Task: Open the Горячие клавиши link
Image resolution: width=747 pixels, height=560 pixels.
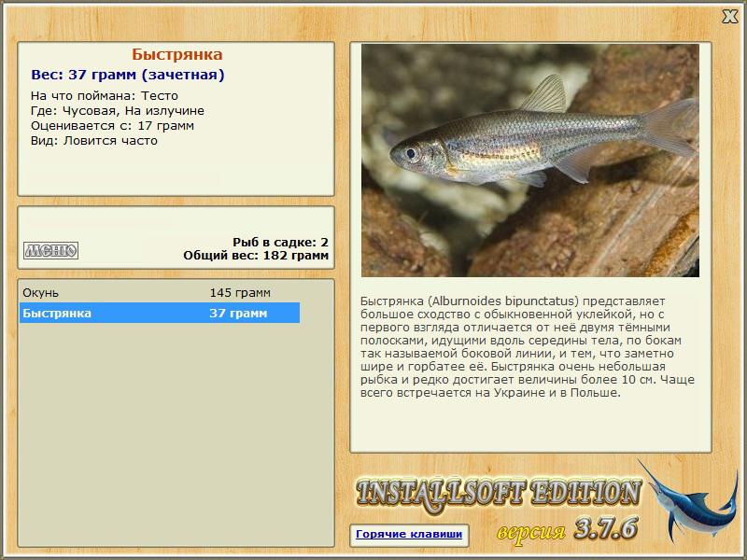Action: pyautogui.click(x=409, y=534)
